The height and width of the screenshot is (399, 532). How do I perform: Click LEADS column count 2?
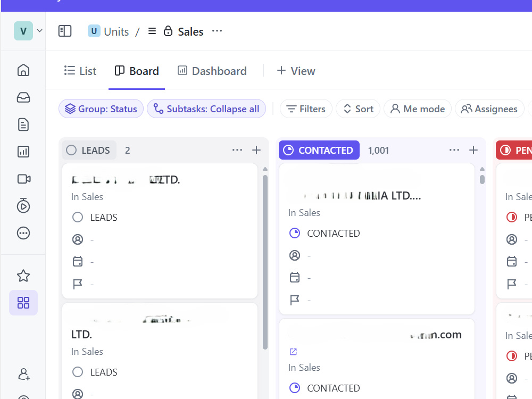coord(128,151)
